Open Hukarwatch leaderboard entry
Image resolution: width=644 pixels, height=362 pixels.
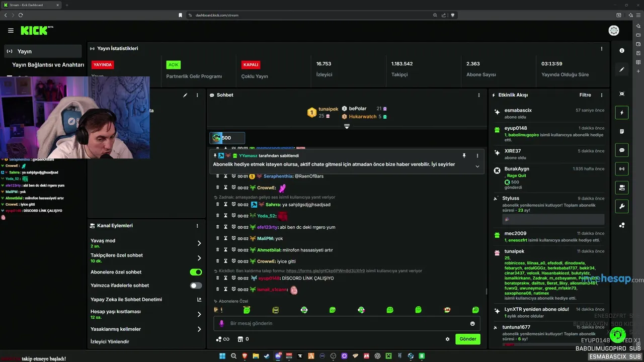click(x=363, y=117)
